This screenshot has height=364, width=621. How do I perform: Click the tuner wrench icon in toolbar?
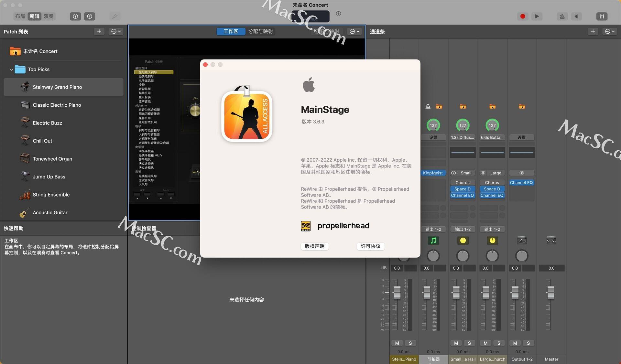[114, 16]
